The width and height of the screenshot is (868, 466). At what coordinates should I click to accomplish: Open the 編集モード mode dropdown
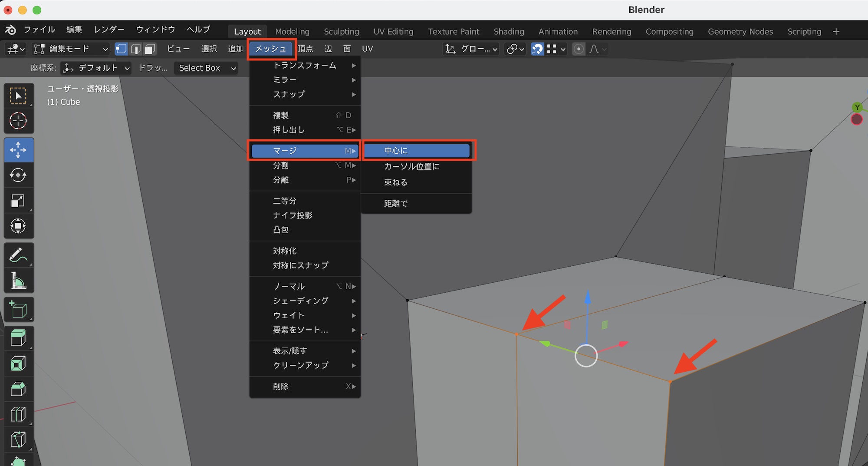(x=71, y=49)
